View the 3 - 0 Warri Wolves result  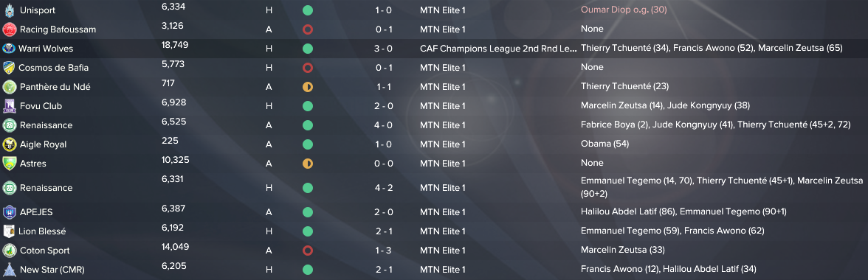[x=383, y=49]
